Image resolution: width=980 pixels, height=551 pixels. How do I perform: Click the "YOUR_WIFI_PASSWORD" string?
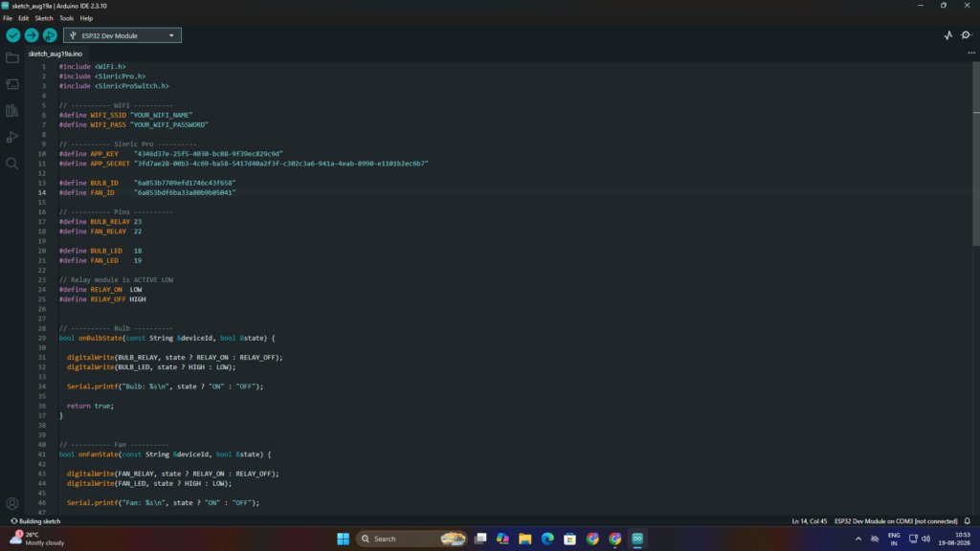[x=168, y=125]
